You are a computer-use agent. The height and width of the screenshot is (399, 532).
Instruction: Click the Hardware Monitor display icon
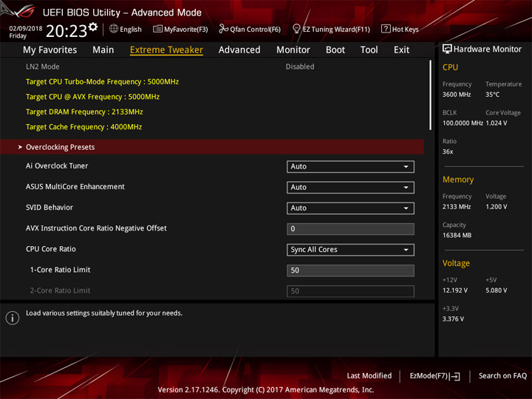447,50
